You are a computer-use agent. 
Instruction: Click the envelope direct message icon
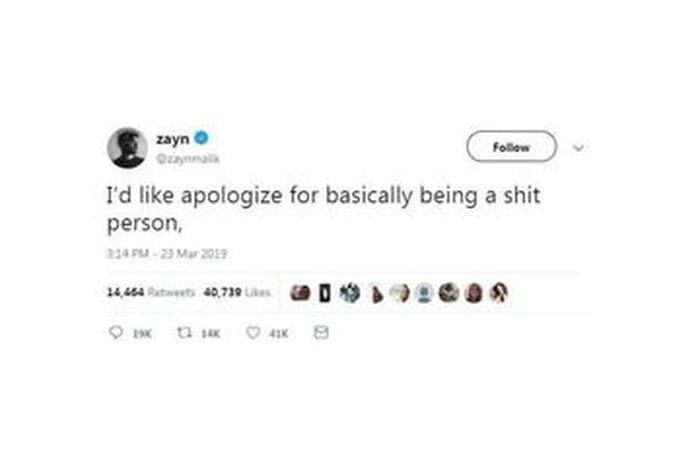point(321,333)
